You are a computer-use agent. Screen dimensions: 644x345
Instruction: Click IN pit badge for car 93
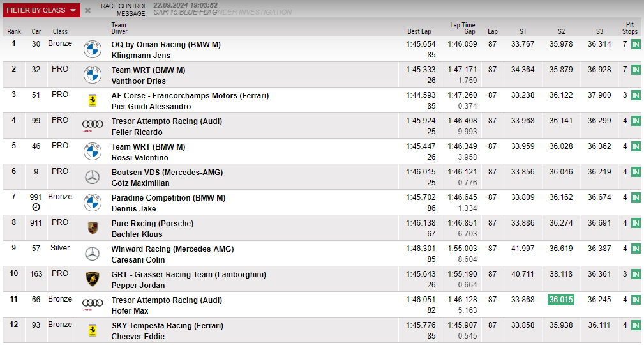click(636, 325)
